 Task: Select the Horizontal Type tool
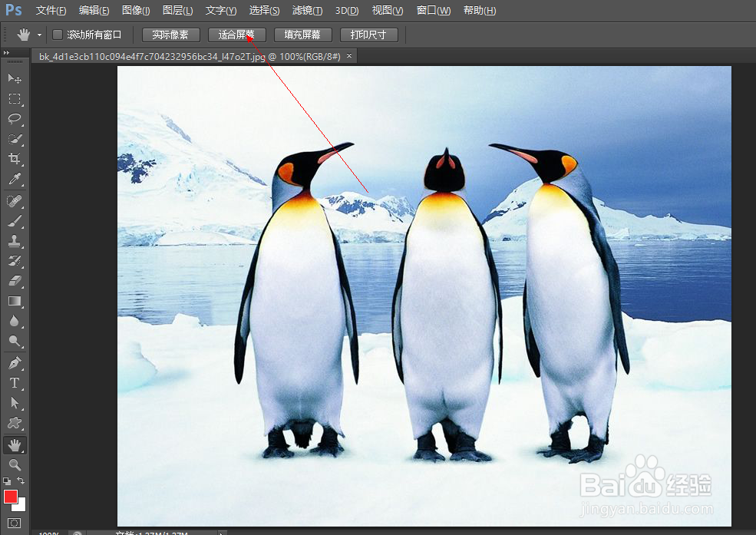[15, 383]
